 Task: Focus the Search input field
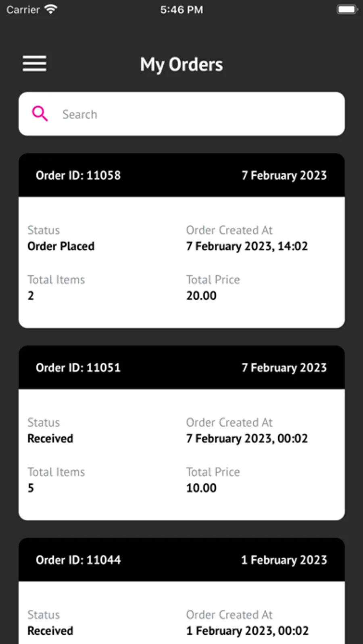(181, 114)
